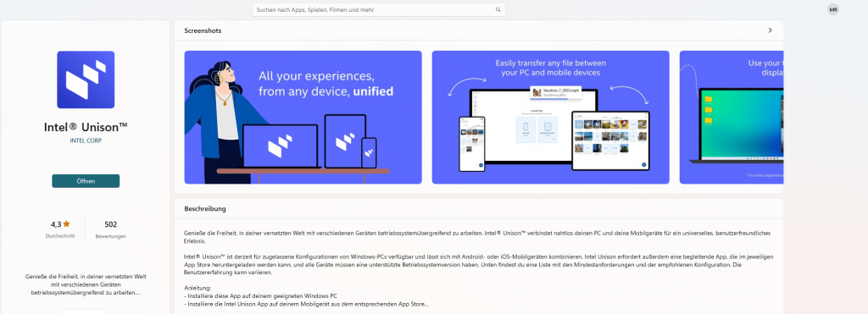Click the search magnifier icon
868x314 pixels.
[498, 9]
